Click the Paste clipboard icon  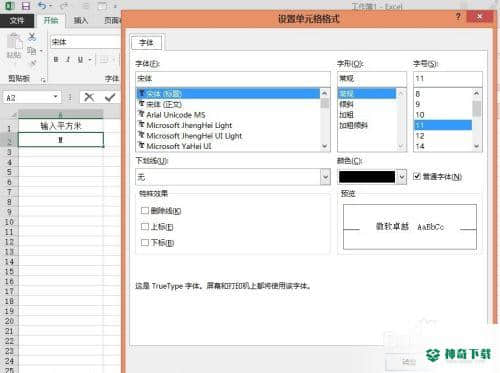tap(14, 42)
